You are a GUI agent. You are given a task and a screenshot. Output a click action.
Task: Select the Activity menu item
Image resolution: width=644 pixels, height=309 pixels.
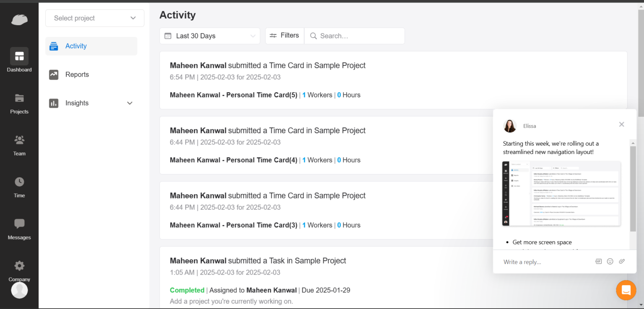(76, 46)
